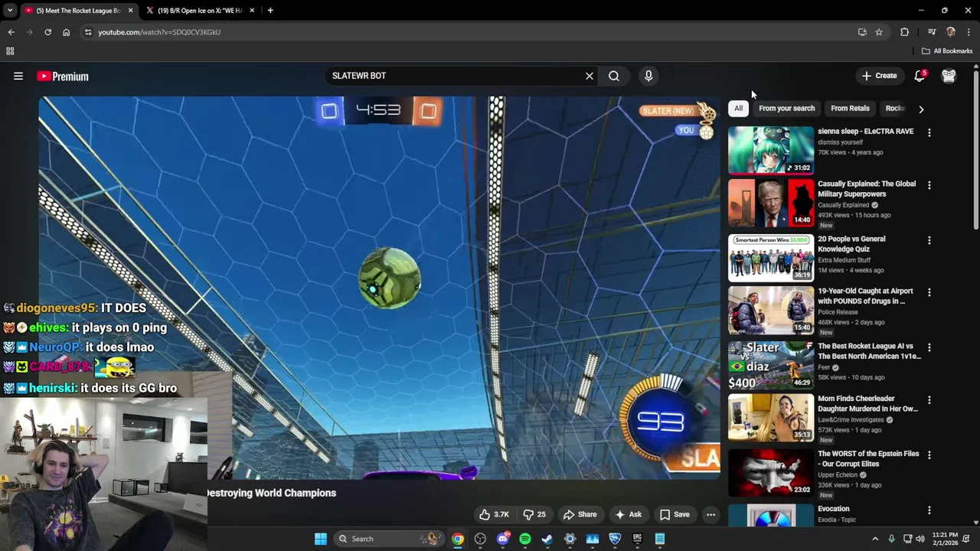Bookmark this page with star

click(x=879, y=32)
